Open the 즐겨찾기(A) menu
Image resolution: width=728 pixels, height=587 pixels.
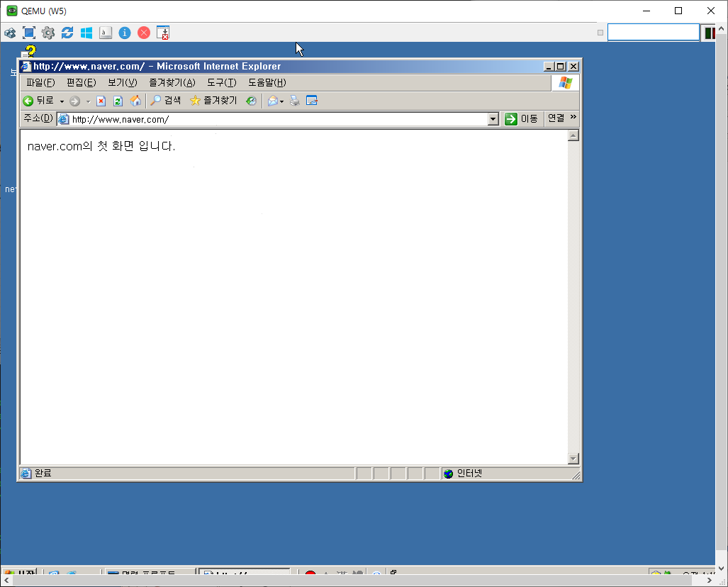(x=172, y=83)
